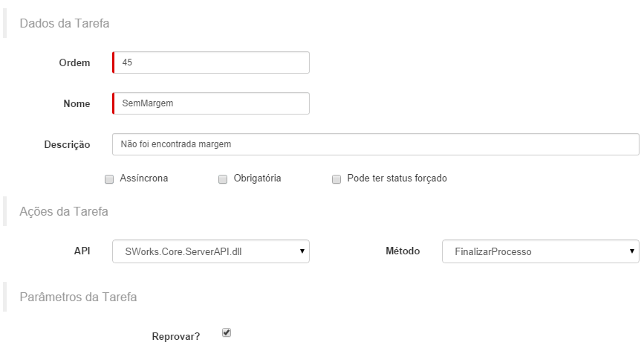Click the Ordem input field

(211, 62)
